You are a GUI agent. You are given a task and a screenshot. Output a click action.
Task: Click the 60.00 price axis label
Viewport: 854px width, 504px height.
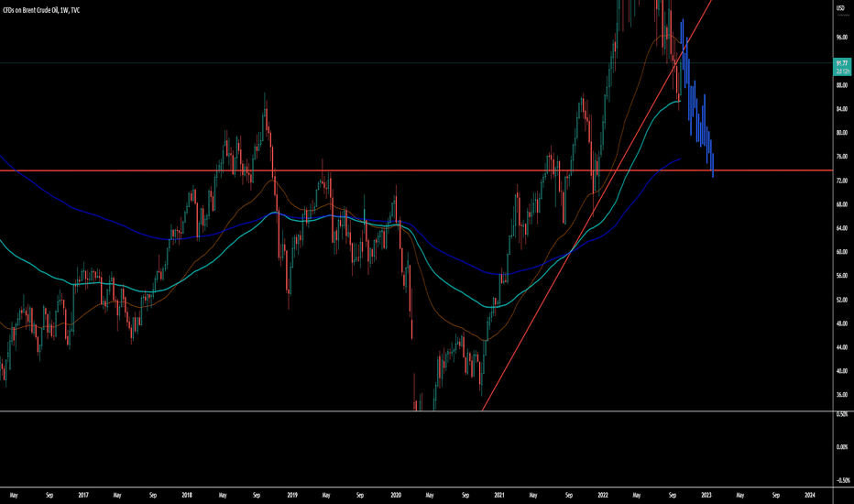click(x=842, y=252)
